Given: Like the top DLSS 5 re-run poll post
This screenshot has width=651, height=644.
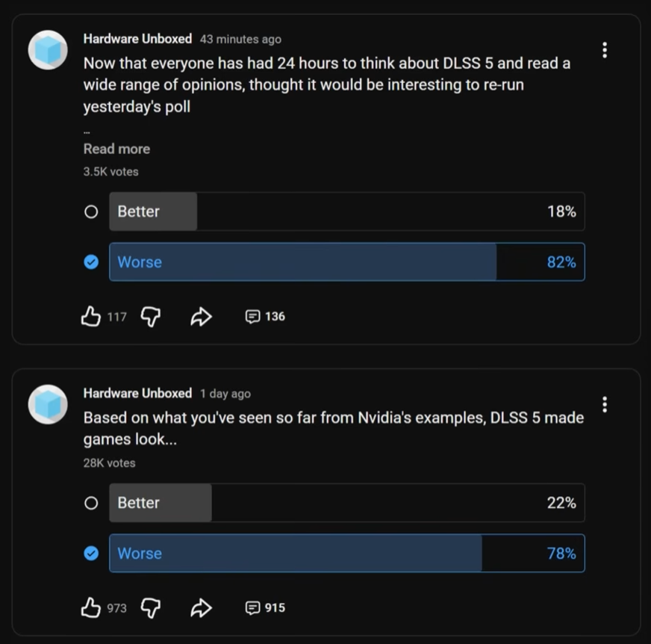Looking at the screenshot, I should [91, 317].
